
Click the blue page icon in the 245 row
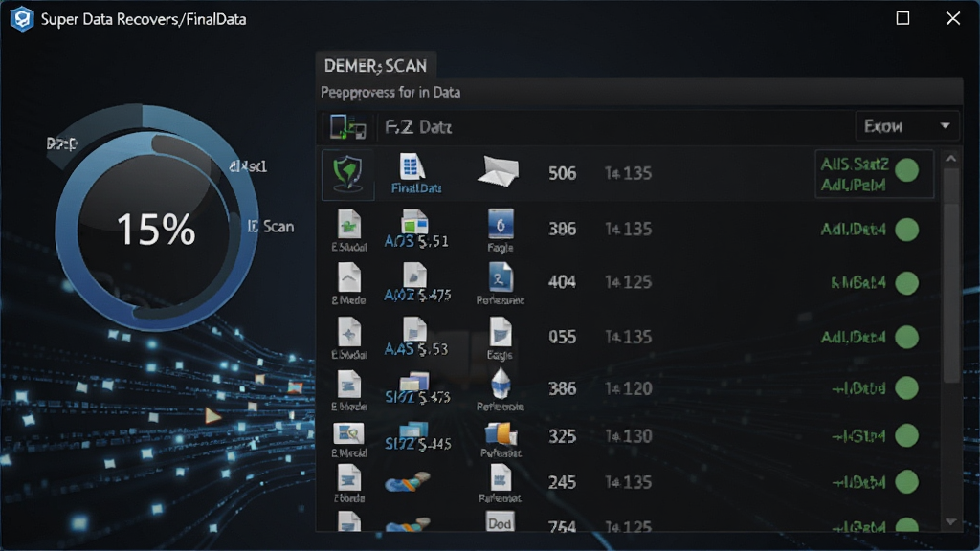500,478
